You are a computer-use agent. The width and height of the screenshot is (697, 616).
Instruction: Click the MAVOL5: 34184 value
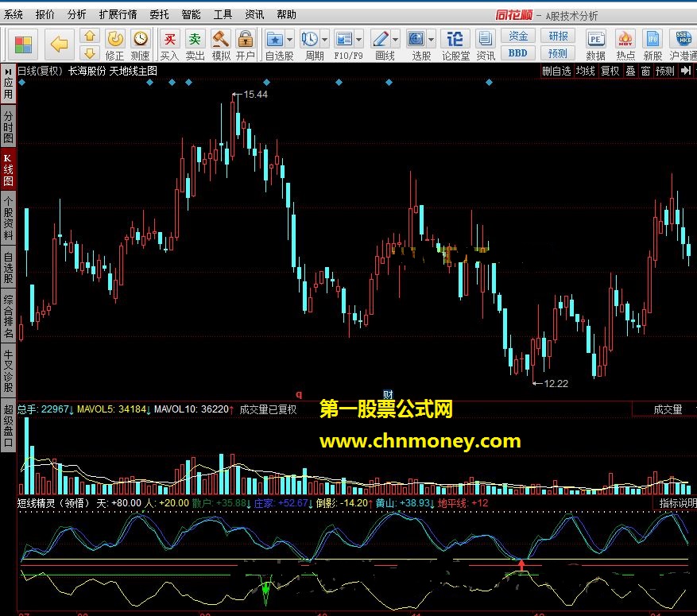111,409
